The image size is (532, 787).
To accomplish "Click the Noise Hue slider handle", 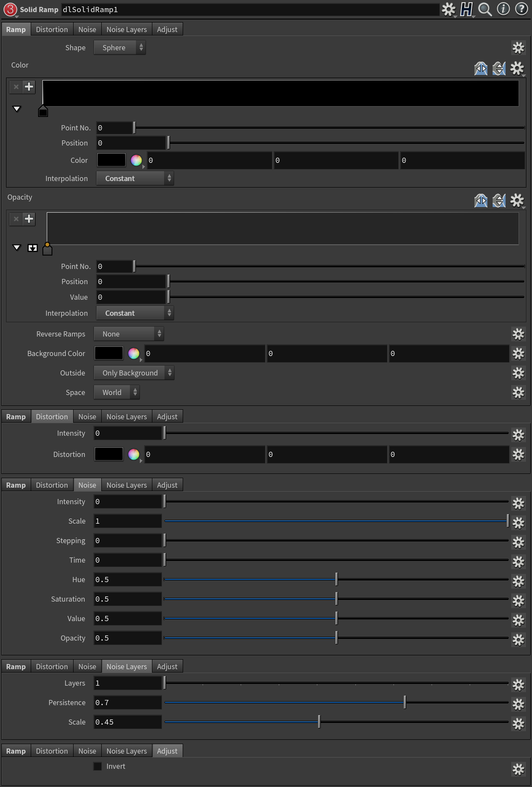I will 336,579.
